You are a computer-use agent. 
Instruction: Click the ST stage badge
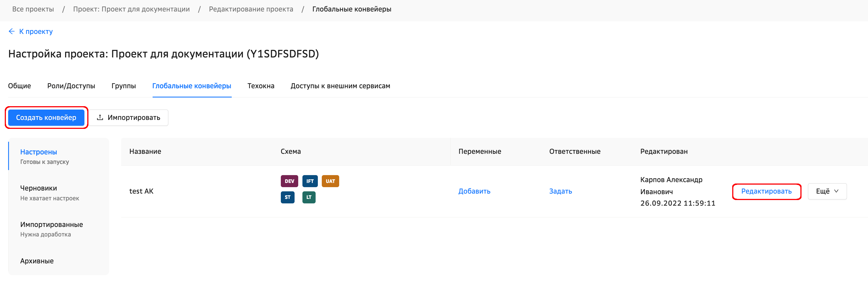tap(288, 197)
